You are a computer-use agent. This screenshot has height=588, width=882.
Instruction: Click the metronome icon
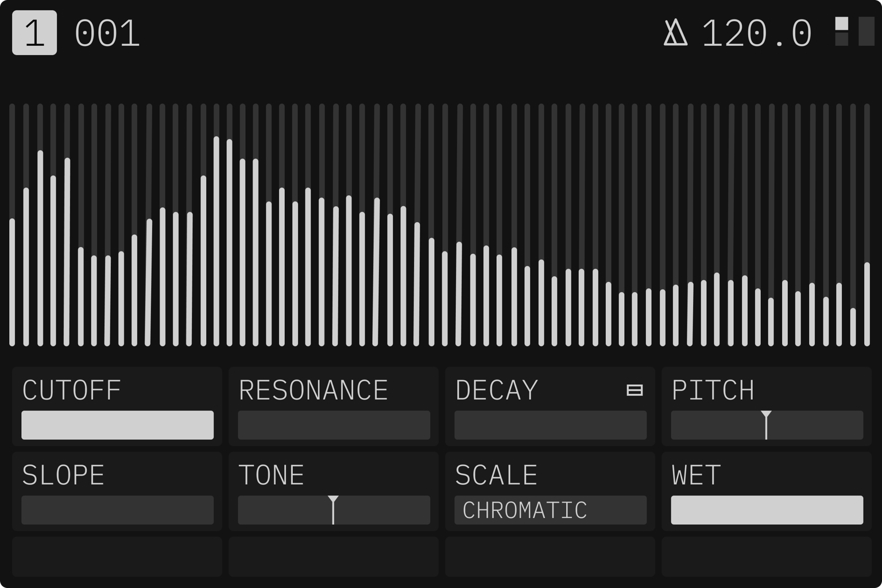(x=675, y=33)
